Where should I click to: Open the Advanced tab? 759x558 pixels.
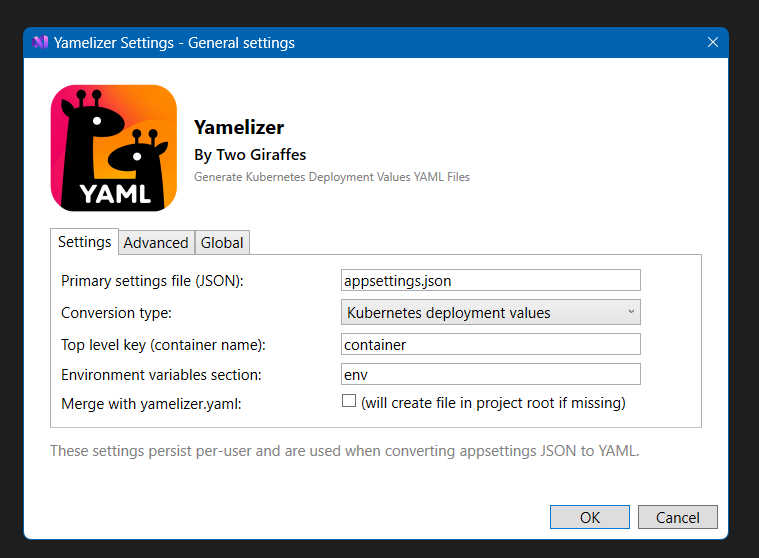pyautogui.click(x=156, y=243)
